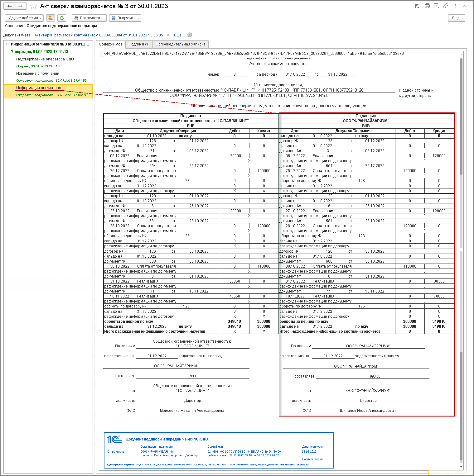Viewport: 474px width, 476px height.
Task: Click the electronic document identifier line ON_AKTSVERPOL
Action: tap(254, 54)
